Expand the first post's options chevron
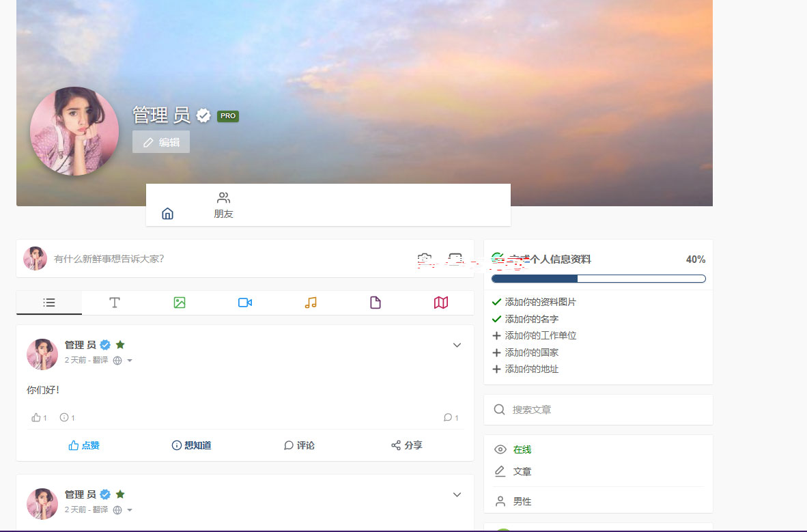The image size is (807, 532). click(457, 346)
